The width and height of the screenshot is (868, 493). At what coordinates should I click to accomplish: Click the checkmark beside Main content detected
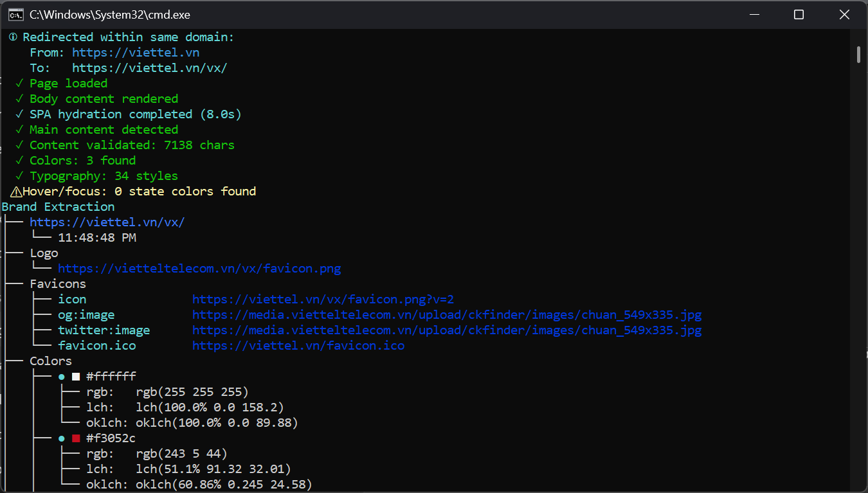click(x=20, y=130)
